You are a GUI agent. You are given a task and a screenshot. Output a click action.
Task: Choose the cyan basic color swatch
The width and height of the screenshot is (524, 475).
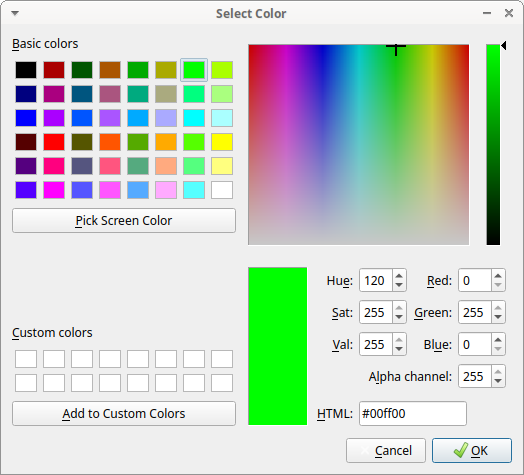pyautogui.click(x=194, y=118)
